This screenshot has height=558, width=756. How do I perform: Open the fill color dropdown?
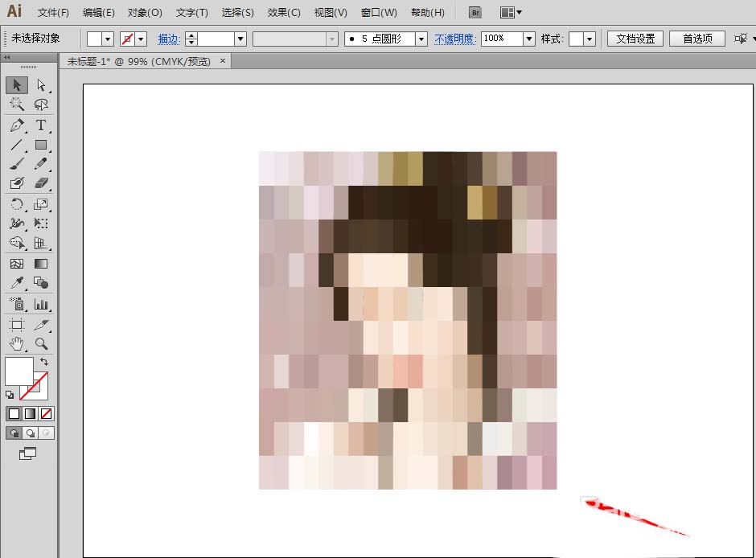click(108, 39)
